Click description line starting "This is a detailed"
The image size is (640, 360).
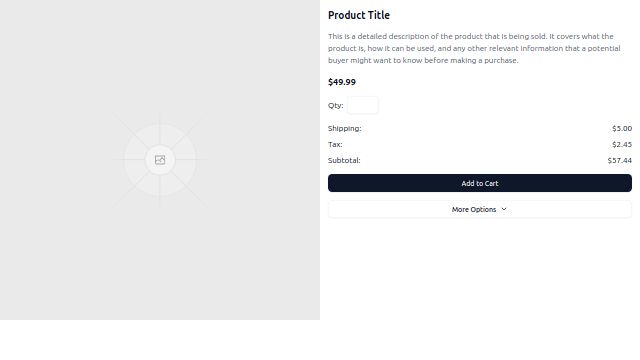(471, 36)
